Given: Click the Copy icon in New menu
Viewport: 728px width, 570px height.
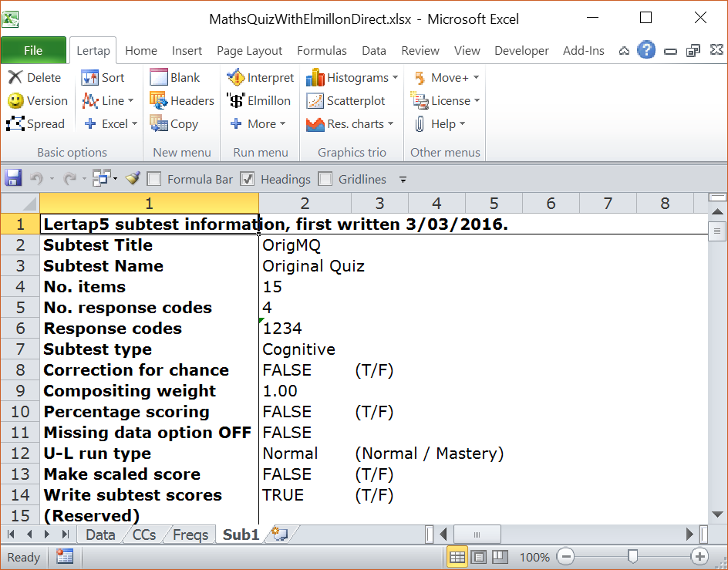Looking at the screenshot, I should pos(159,123).
